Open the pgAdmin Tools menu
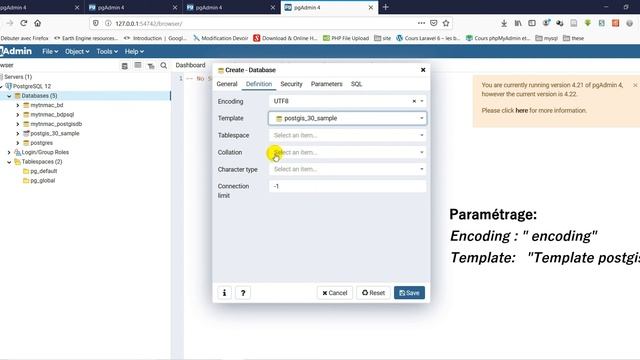This screenshot has height=360, width=640. pyautogui.click(x=107, y=51)
